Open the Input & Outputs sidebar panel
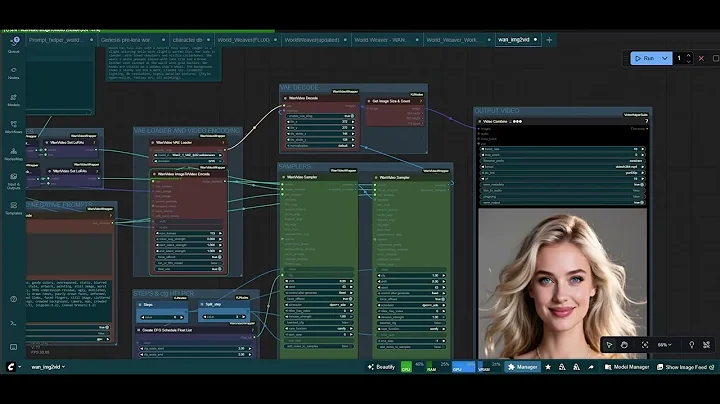Image resolution: width=720 pixels, height=404 pixels. [x=14, y=182]
